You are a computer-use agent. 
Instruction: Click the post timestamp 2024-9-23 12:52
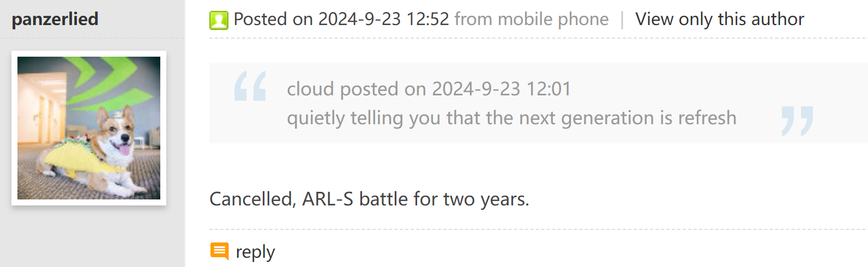(x=383, y=19)
